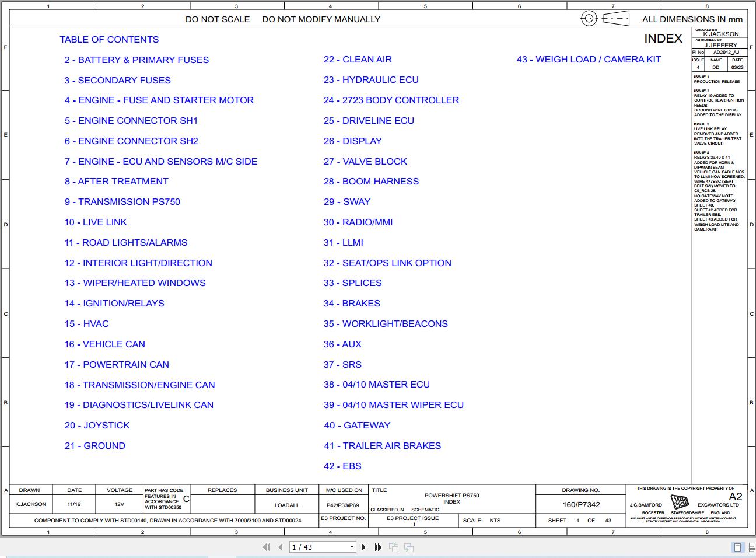Open 40 - GATEWAY sheet link
This screenshot has height=558, width=756.
[x=357, y=425]
